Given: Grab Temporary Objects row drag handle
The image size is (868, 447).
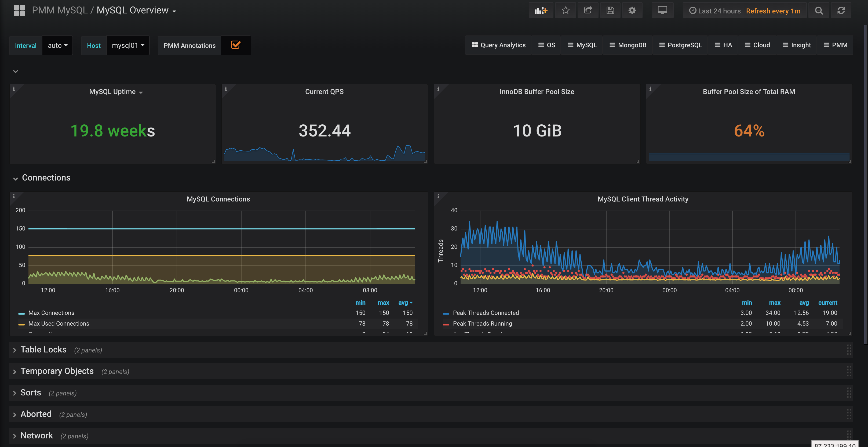Looking at the screenshot, I should point(849,372).
